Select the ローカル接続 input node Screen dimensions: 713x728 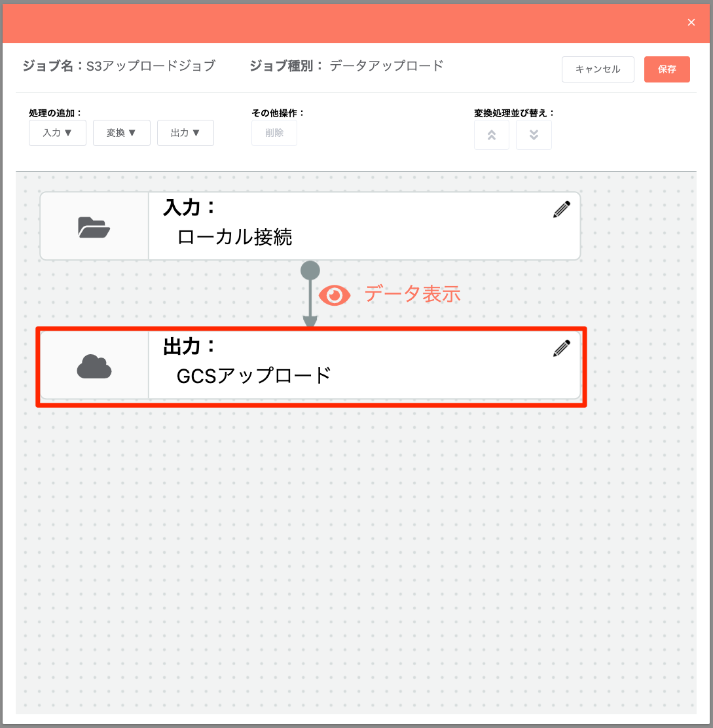(x=310, y=226)
